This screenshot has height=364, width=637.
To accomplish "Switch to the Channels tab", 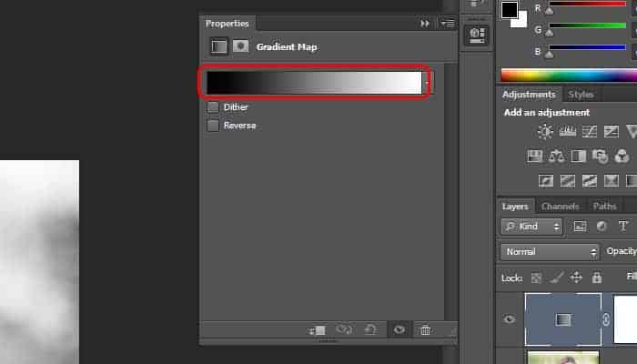I will pyautogui.click(x=560, y=207).
